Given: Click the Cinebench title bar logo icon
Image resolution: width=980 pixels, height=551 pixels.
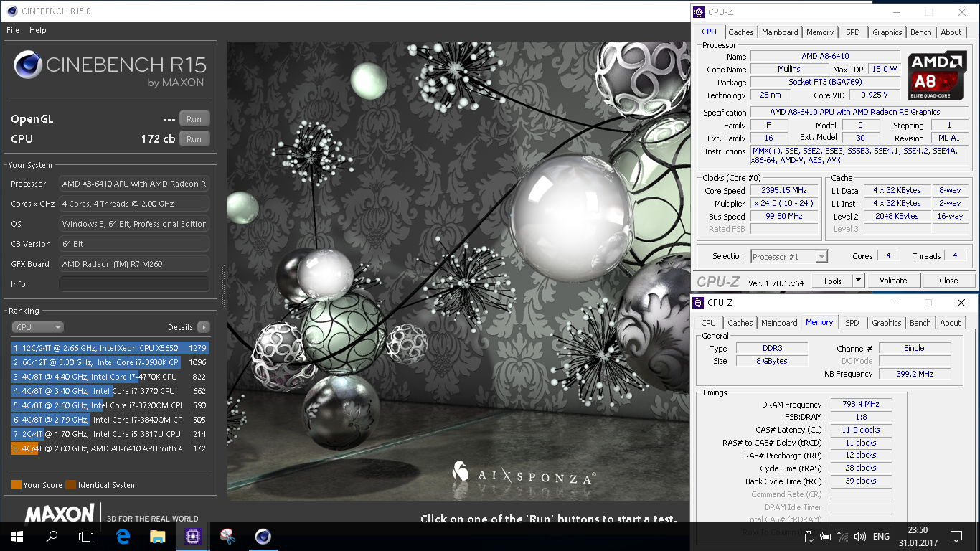Looking at the screenshot, I should (11, 11).
